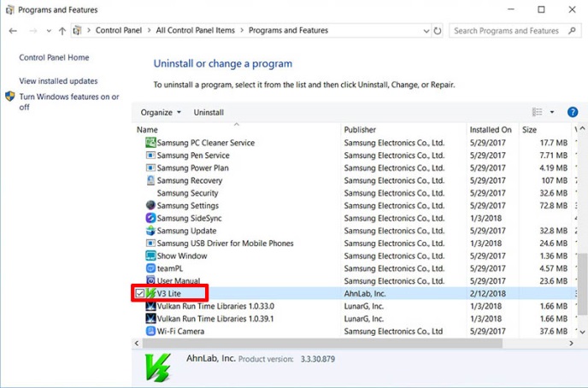Click the Samsung SideSync icon
The width and height of the screenshot is (588, 388).
click(x=150, y=218)
